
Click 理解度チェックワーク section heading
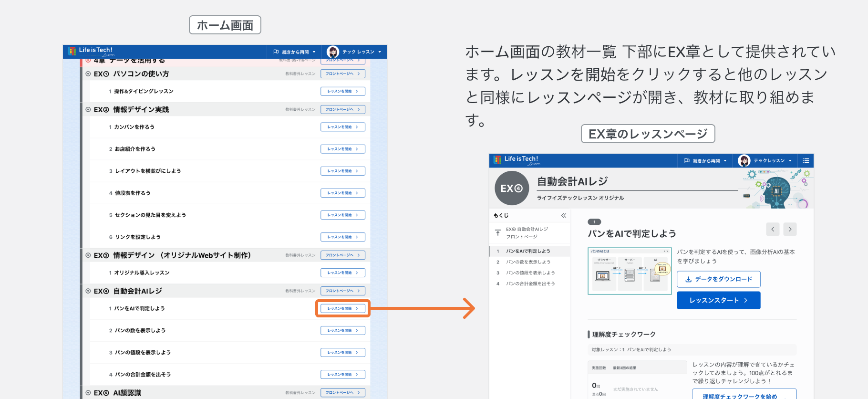(624, 334)
